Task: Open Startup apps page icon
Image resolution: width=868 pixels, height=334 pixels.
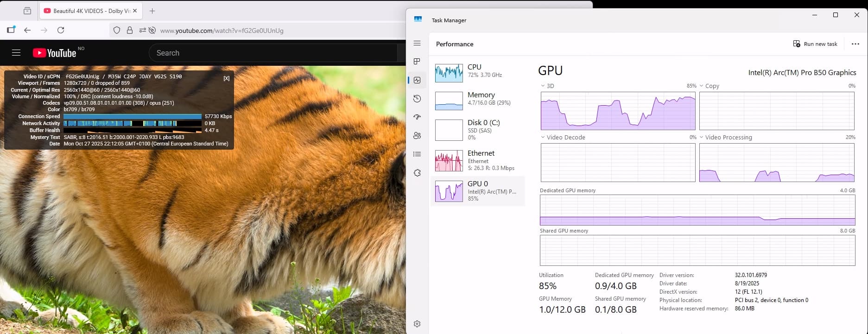Action: [x=417, y=117]
